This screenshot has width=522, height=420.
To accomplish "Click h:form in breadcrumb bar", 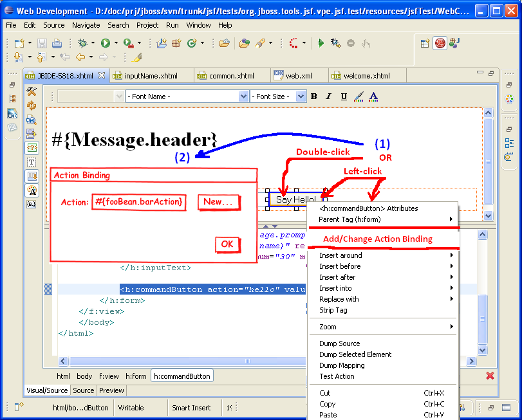I will (136, 376).
